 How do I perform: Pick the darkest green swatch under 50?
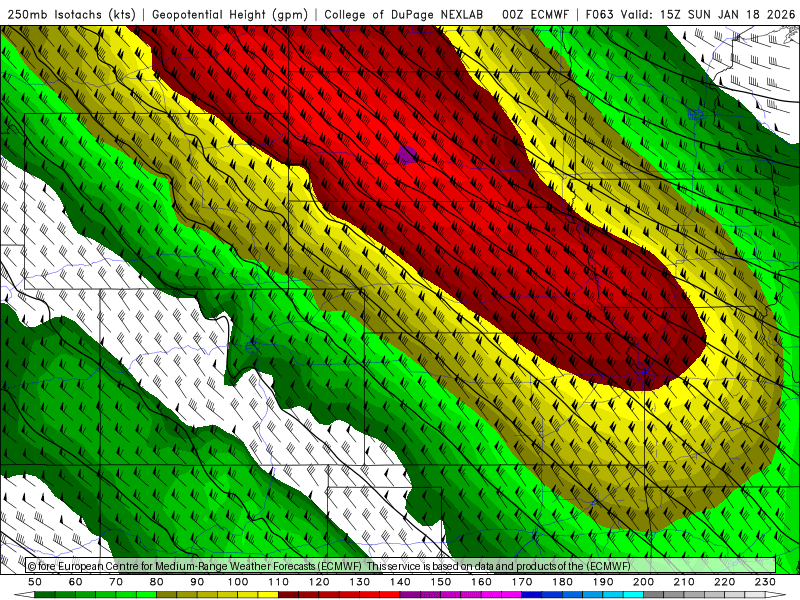[44, 595]
